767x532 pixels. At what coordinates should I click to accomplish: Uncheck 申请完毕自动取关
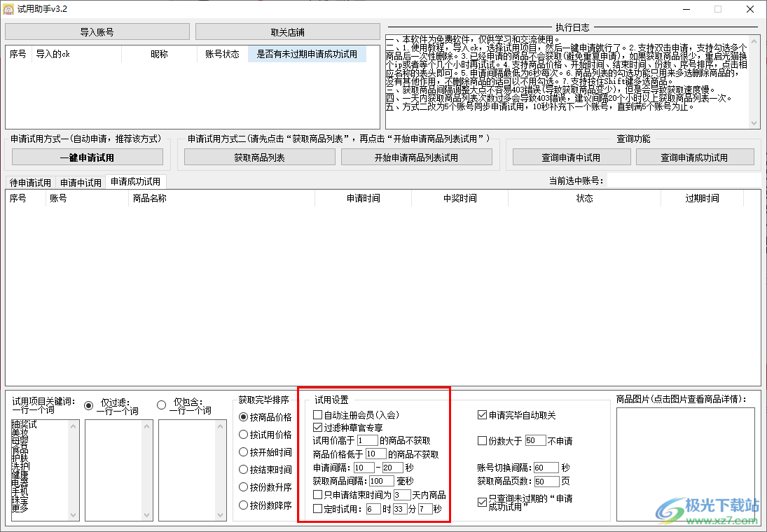(482, 414)
